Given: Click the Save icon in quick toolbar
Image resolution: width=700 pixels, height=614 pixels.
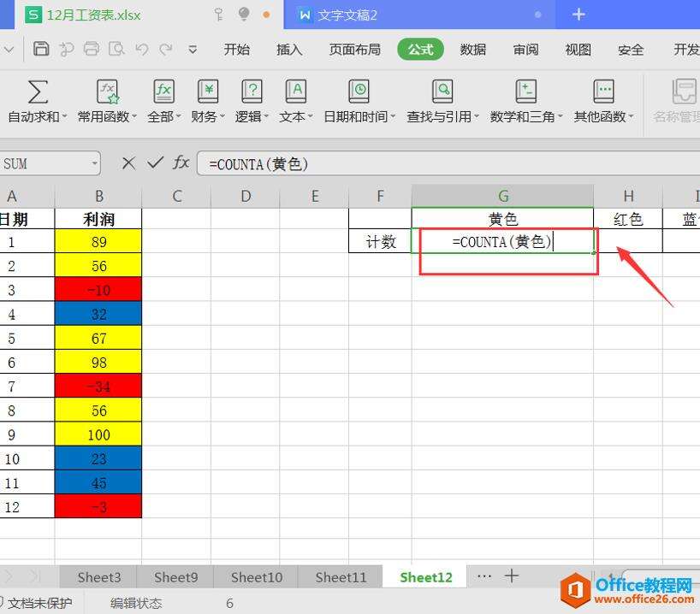Looking at the screenshot, I should 41,49.
